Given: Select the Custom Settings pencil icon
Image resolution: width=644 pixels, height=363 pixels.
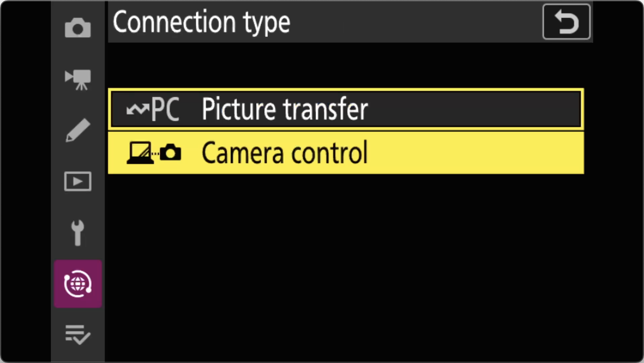Looking at the screenshot, I should point(78,130).
